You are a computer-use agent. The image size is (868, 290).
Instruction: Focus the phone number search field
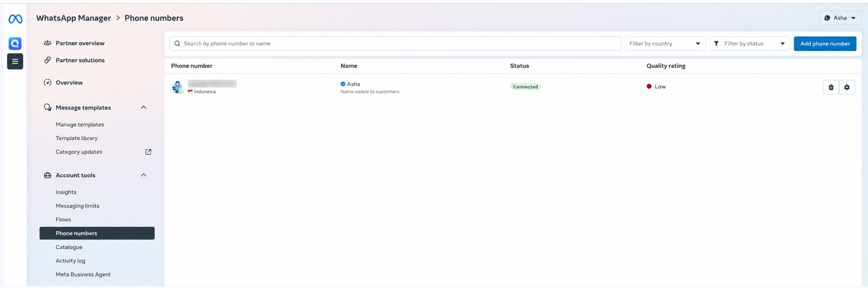(395, 44)
